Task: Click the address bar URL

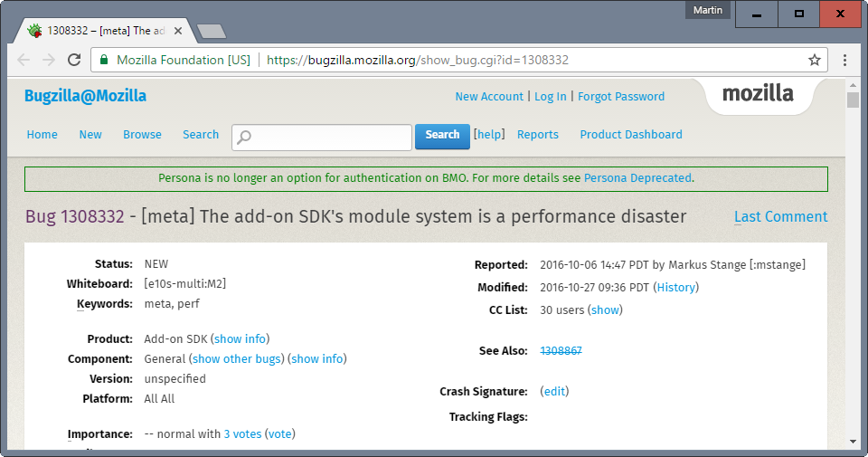Action: coord(418,60)
